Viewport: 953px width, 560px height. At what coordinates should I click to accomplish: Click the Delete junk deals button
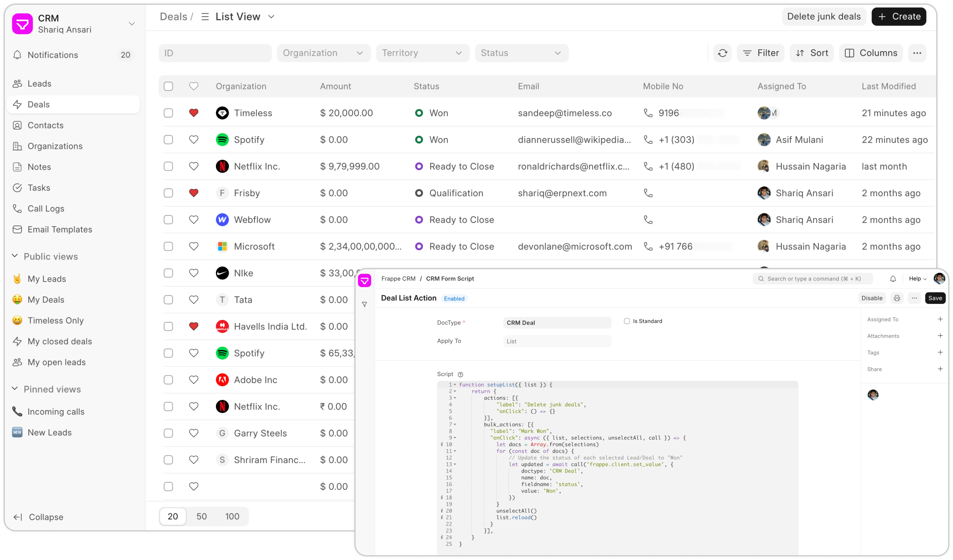[x=824, y=16]
